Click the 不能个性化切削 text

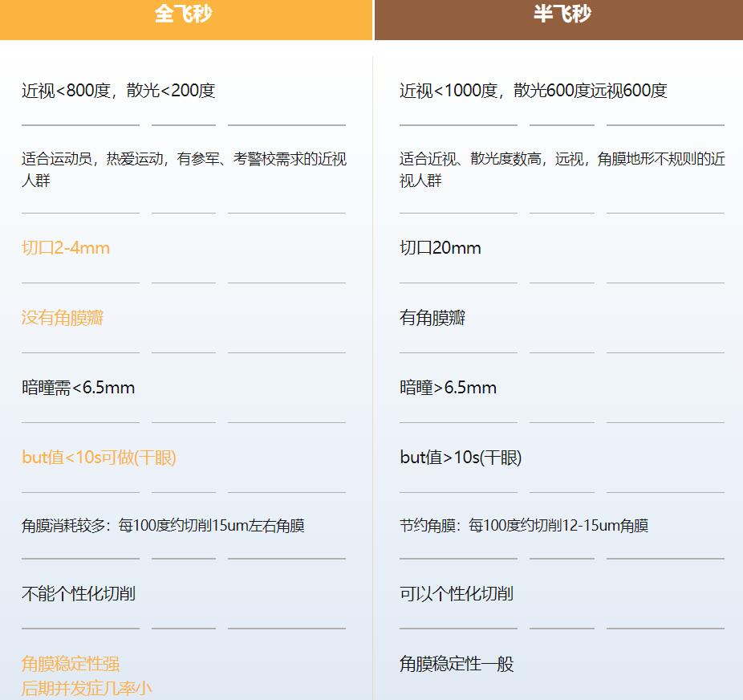click(x=78, y=594)
